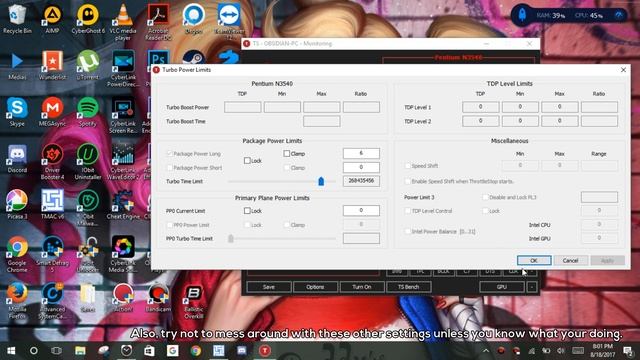
Task: Launch the uTorrent desktop shortcut
Action: tap(88, 64)
